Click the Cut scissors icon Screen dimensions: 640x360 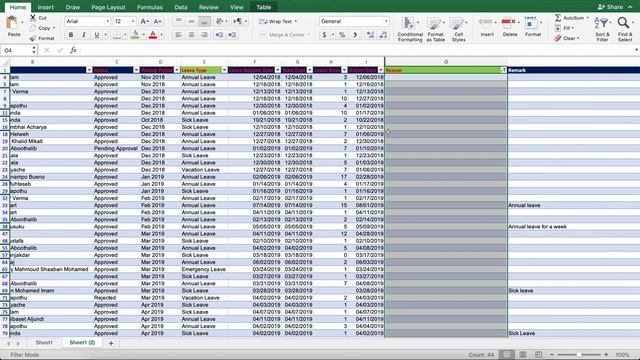(x=33, y=18)
